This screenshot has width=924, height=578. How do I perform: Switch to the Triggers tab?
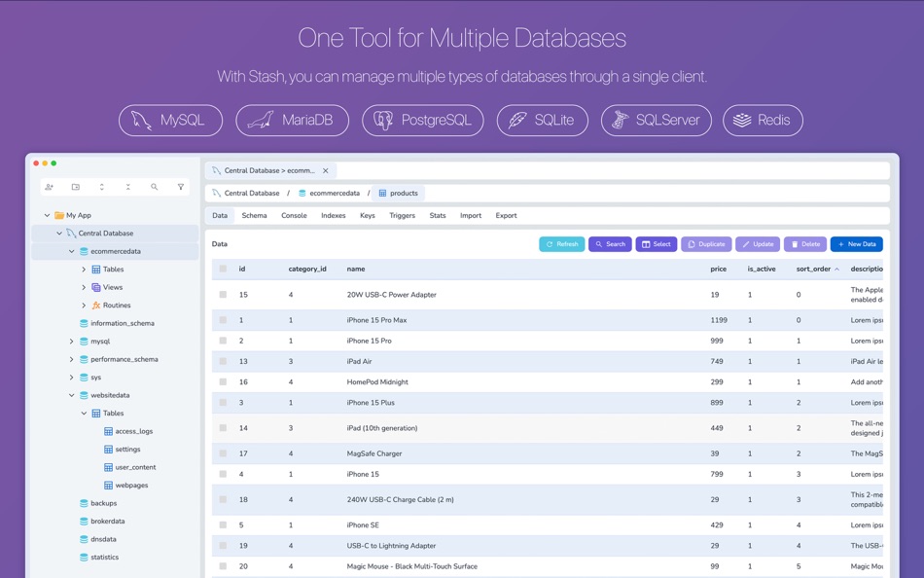coord(402,215)
